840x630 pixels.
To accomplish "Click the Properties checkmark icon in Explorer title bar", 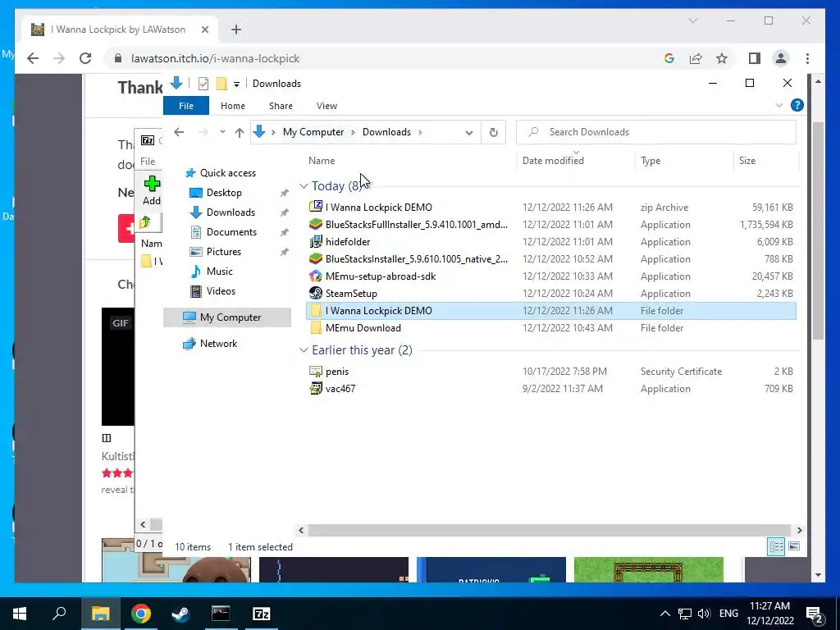I will (203, 84).
